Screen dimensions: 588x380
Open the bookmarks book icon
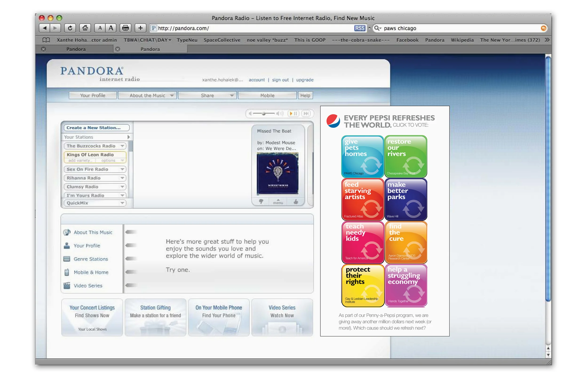pyautogui.click(x=46, y=40)
